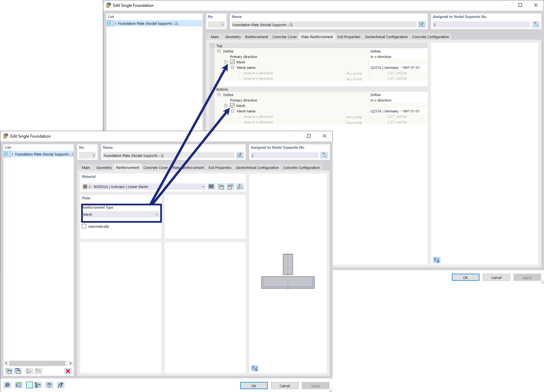Collapse the Mesh name node under Top
Viewport: 544px width, 392px height.
(x=232, y=67)
